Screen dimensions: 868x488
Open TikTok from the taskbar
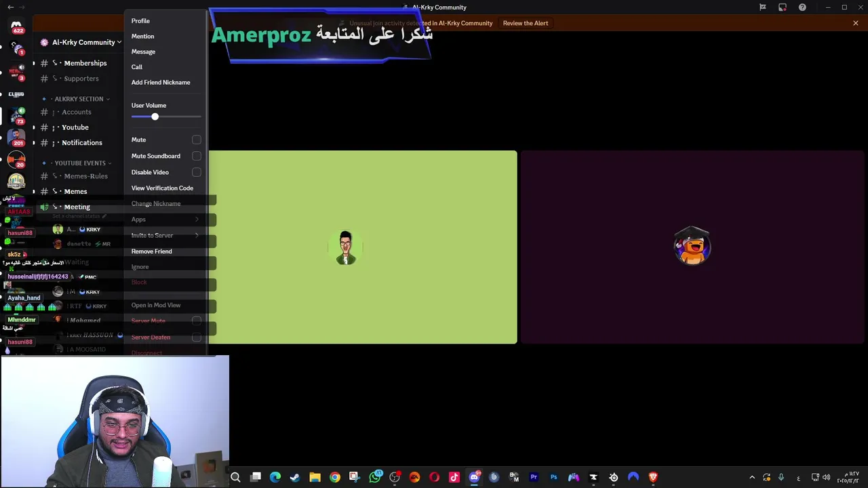pyautogui.click(x=454, y=477)
